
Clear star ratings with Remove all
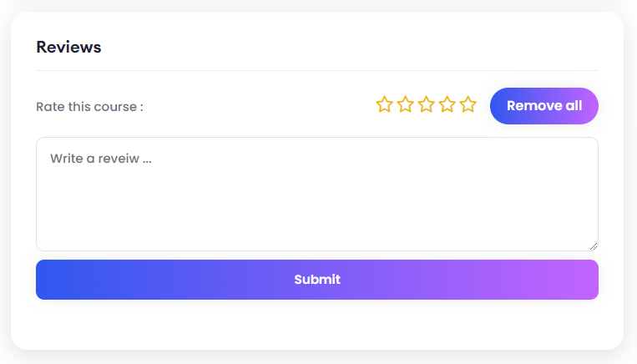544,106
